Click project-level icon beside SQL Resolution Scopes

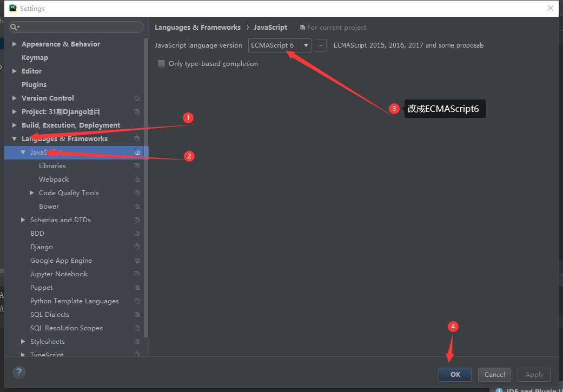(137, 328)
